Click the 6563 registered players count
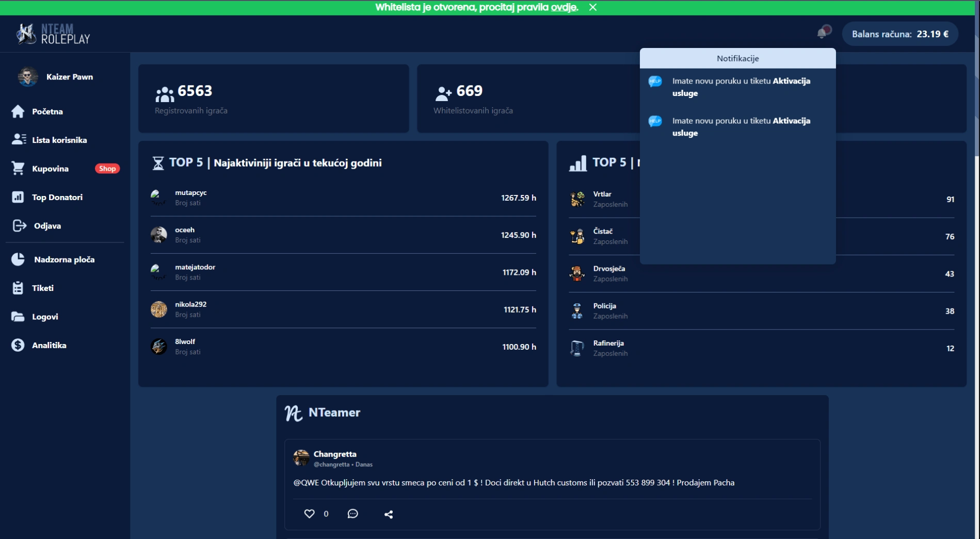The width and height of the screenshot is (980, 539). [x=195, y=91]
